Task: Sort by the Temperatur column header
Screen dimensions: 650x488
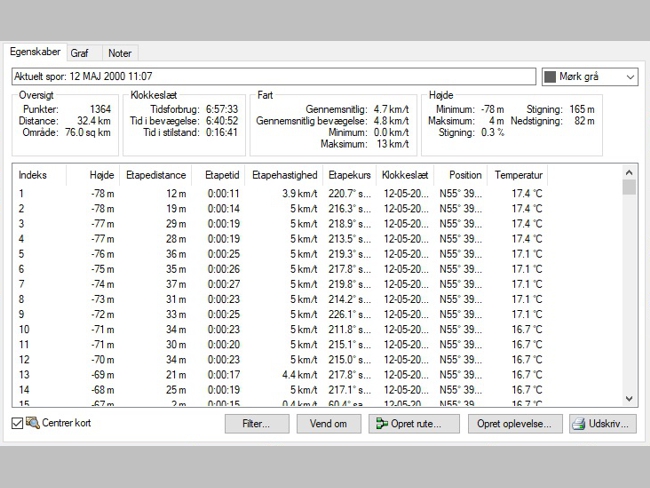Action: [518, 175]
